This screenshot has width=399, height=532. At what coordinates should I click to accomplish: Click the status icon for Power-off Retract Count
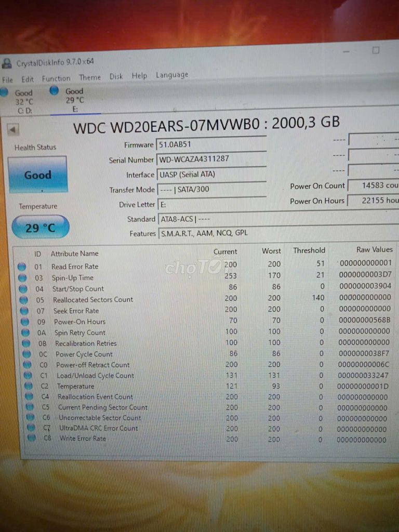28,365
